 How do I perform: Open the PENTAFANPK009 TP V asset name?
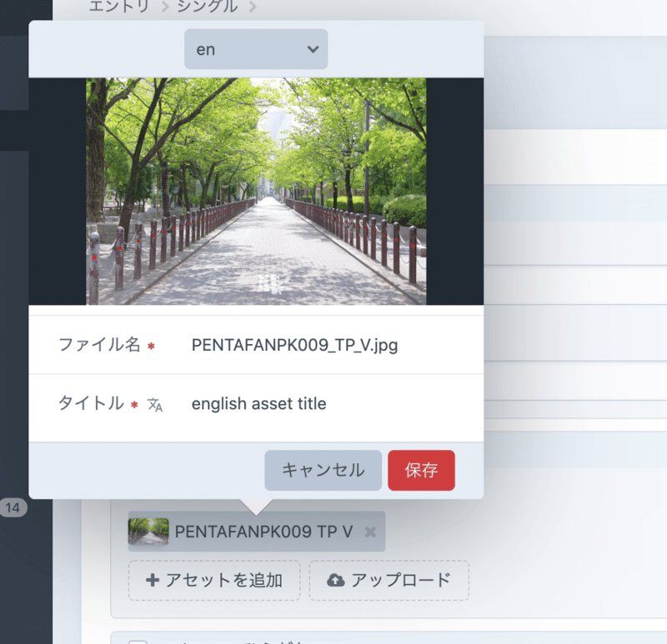tap(263, 532)
